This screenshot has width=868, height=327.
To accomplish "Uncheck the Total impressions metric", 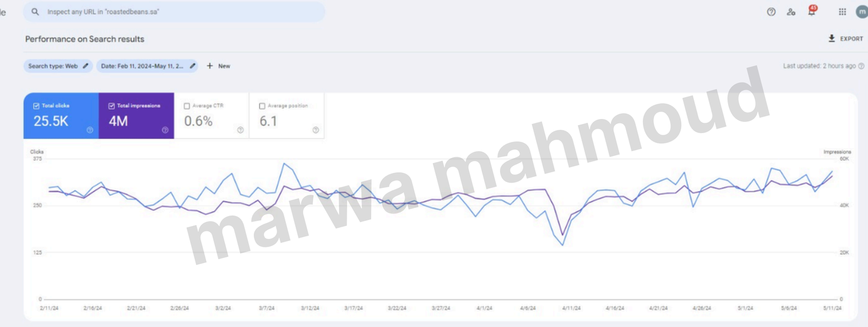I will coord(112,106).
